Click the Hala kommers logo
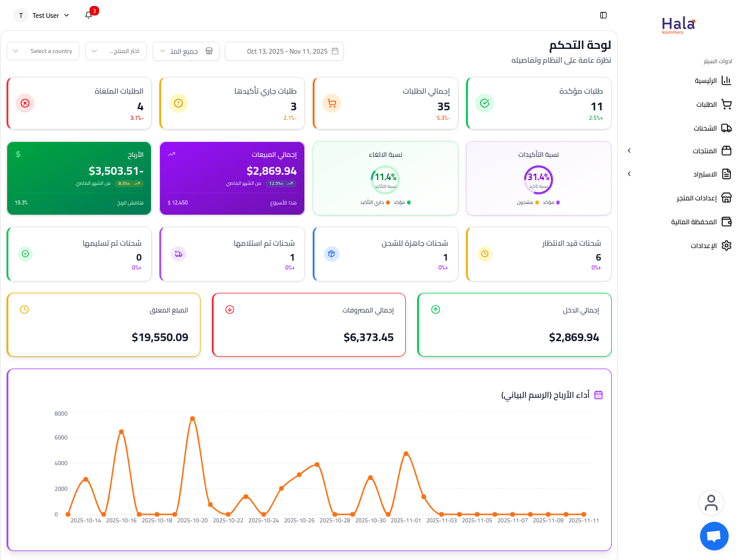740x560 pixels. (678, 25)
